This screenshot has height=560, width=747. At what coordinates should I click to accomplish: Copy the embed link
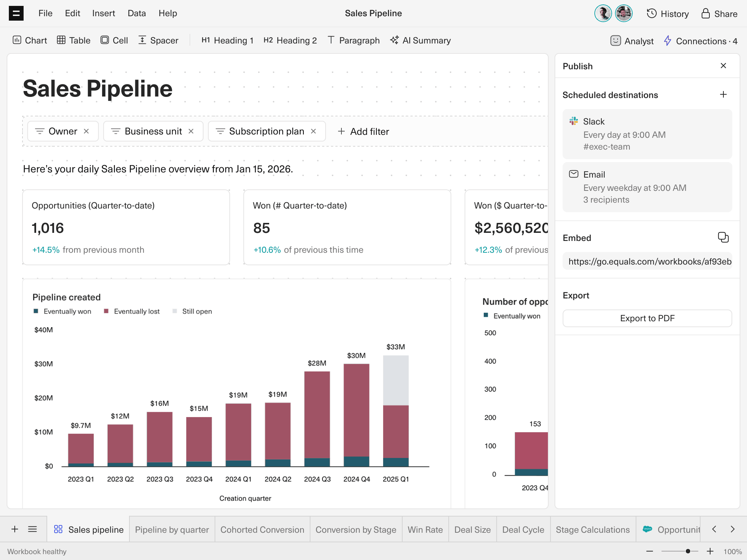723,237
